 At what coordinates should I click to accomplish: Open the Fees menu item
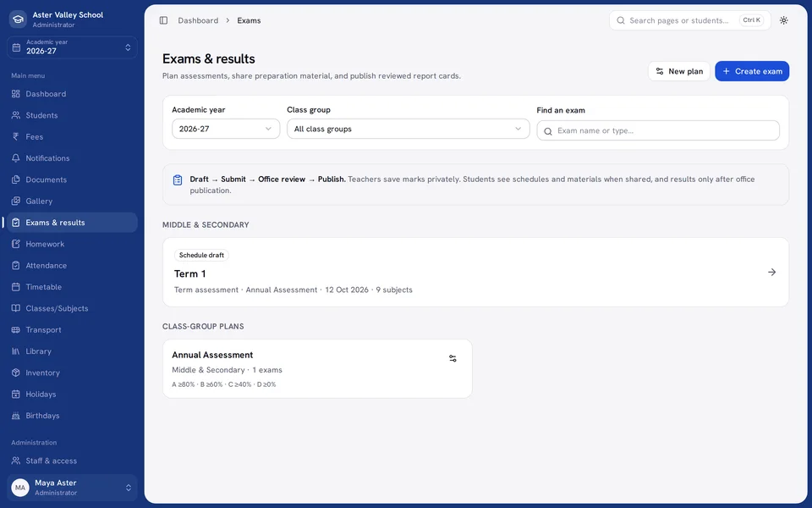(72, 137)
